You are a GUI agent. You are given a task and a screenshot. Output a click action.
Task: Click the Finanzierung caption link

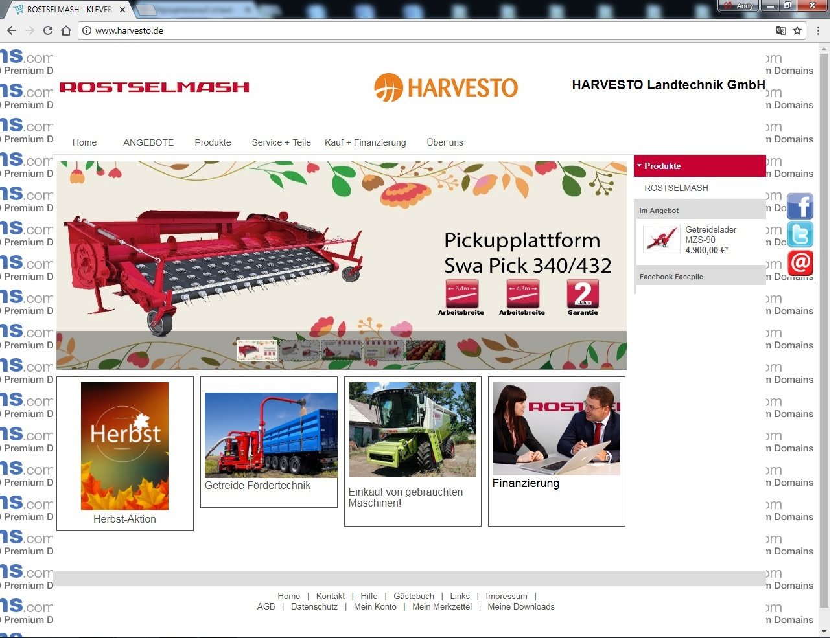point(526,483)
